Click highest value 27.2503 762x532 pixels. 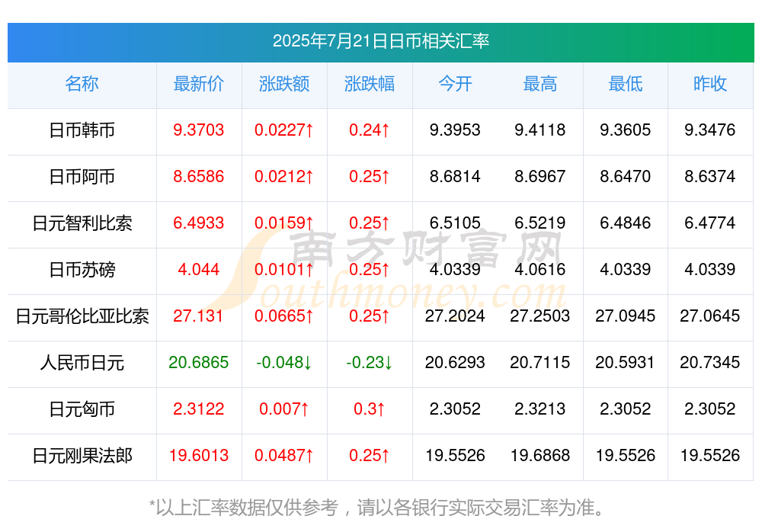click(540, 316)
